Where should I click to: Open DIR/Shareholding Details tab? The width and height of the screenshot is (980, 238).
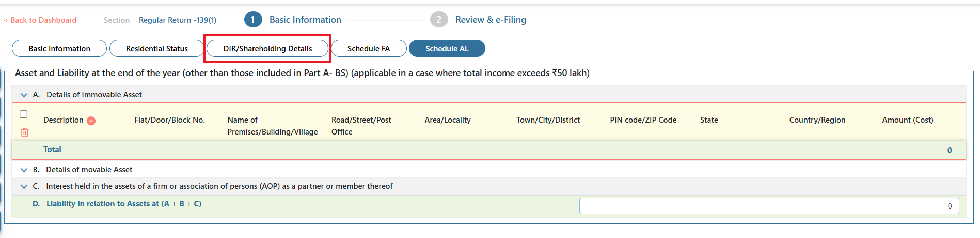click(267, 48)
